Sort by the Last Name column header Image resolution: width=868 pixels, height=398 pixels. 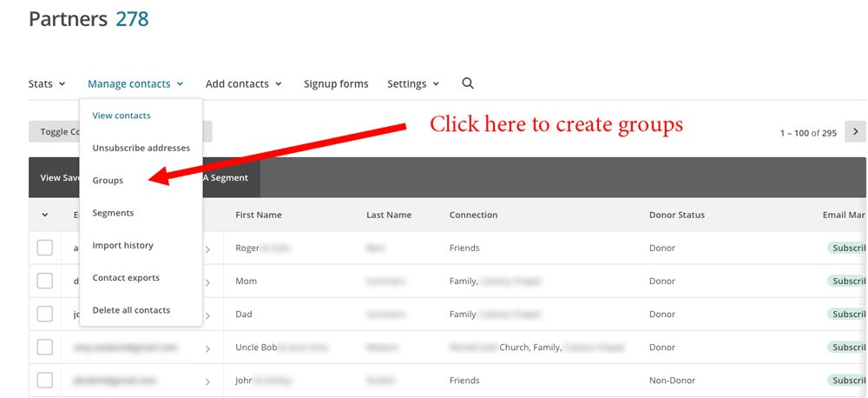(x=388, y=215)
